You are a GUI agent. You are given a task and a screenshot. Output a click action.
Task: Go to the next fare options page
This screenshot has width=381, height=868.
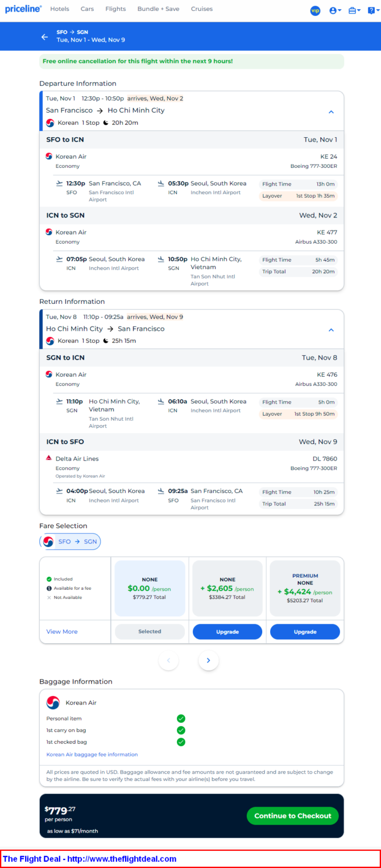point(209,660)
